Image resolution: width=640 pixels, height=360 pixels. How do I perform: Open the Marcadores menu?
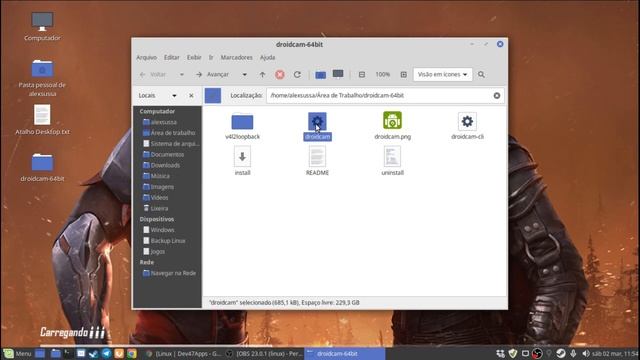(x=236, y=58)
